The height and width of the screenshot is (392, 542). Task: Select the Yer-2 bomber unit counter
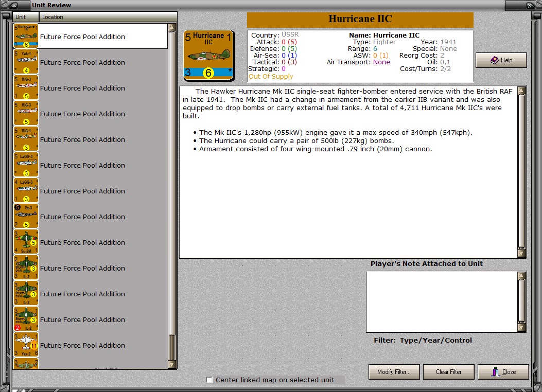click(x=26, y=345)
